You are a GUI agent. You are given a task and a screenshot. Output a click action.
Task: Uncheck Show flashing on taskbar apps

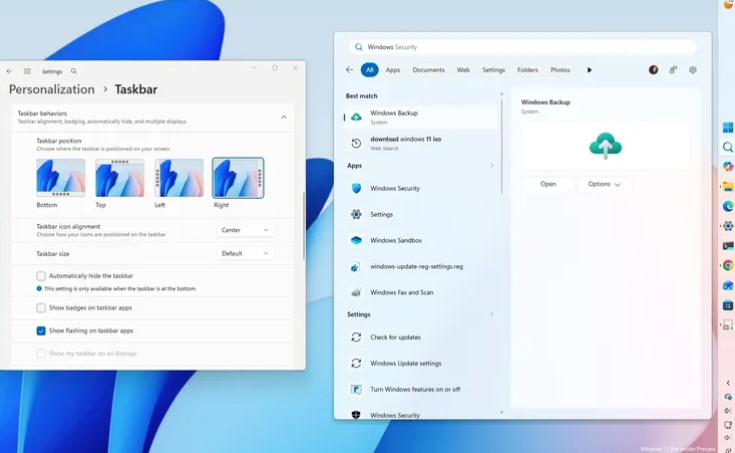coord(41,331)
